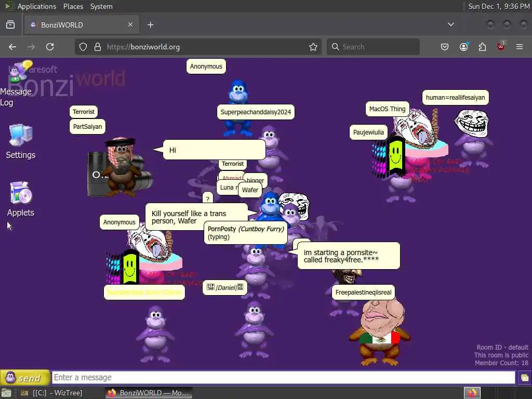Screen dimensions: 532x399
Task: Click the uBlock Origin extension icon
Action: [501, 46]
